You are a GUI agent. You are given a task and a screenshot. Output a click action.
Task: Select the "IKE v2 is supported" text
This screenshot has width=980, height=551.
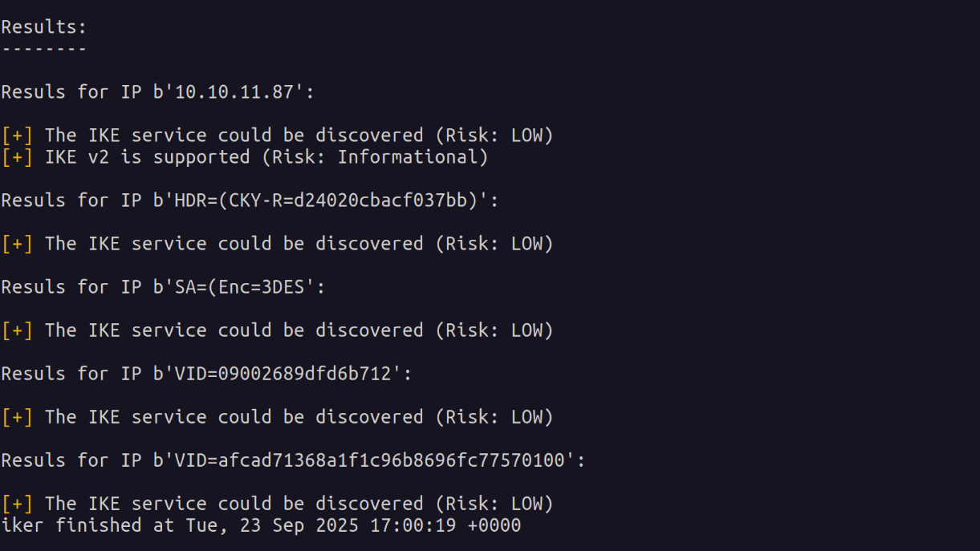pyautogui.click(x=147, y=157)
